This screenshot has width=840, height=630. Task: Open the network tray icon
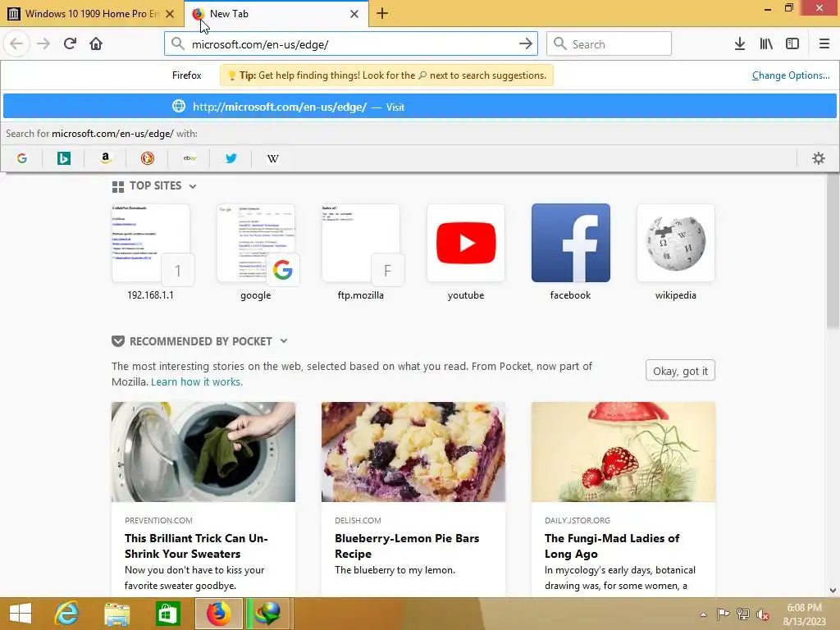742,614
